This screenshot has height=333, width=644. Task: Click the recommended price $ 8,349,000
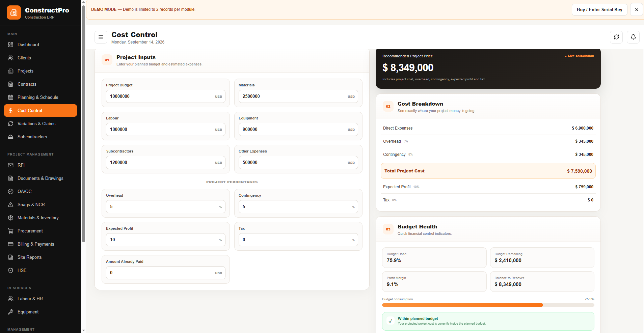point(408,68)
